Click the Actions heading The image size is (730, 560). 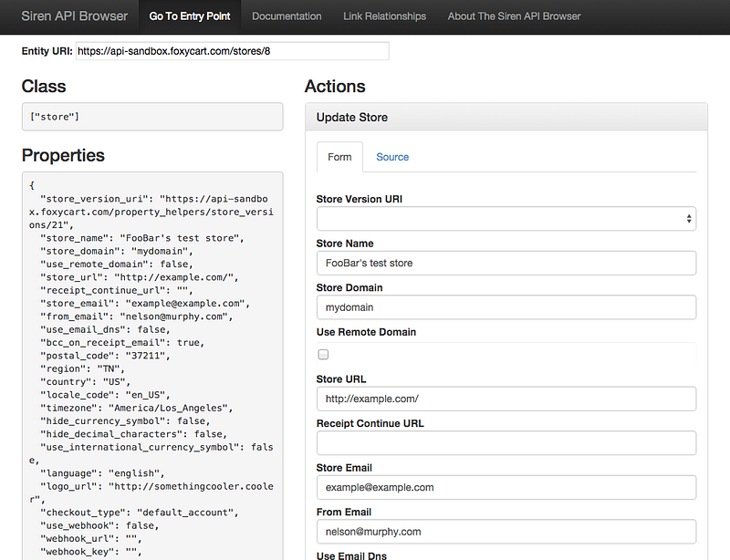[x=335, y=87]
